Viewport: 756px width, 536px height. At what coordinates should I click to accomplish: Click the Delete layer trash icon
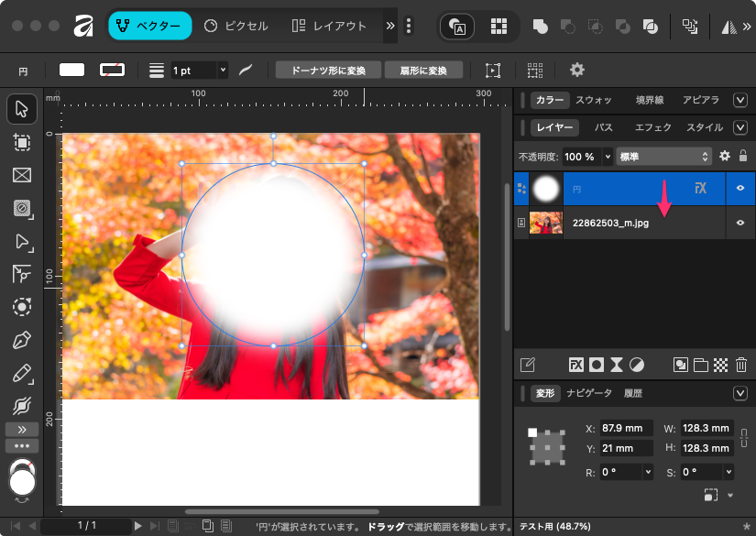pos(740,365)
